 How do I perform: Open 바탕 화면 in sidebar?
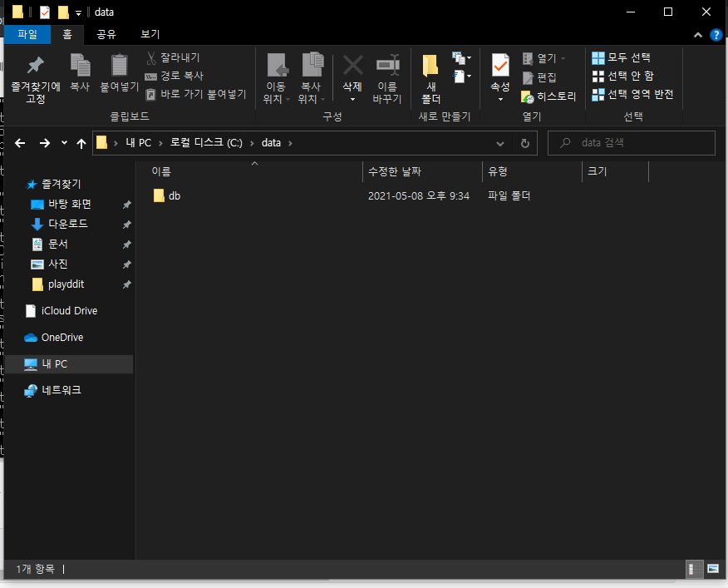[x=61, y=204]
